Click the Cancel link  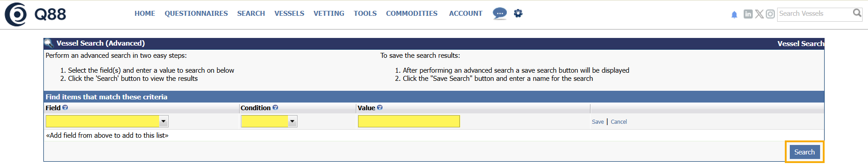pyautogui.click(x=619, y=122)
